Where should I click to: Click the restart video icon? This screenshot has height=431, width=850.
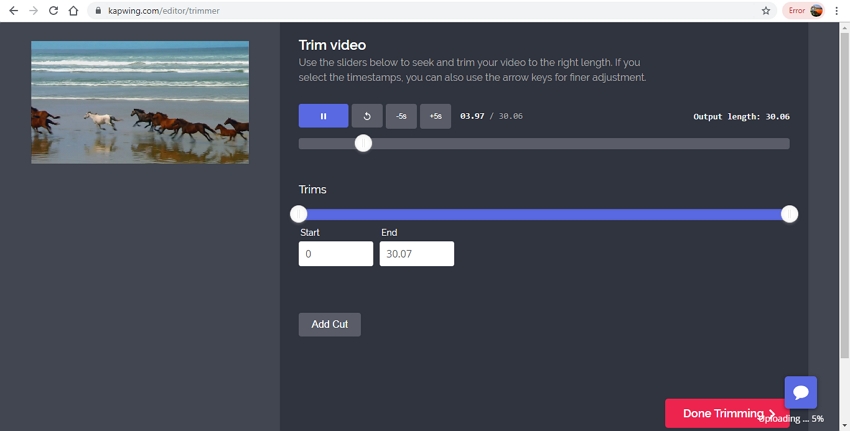[x=367, y=116]
